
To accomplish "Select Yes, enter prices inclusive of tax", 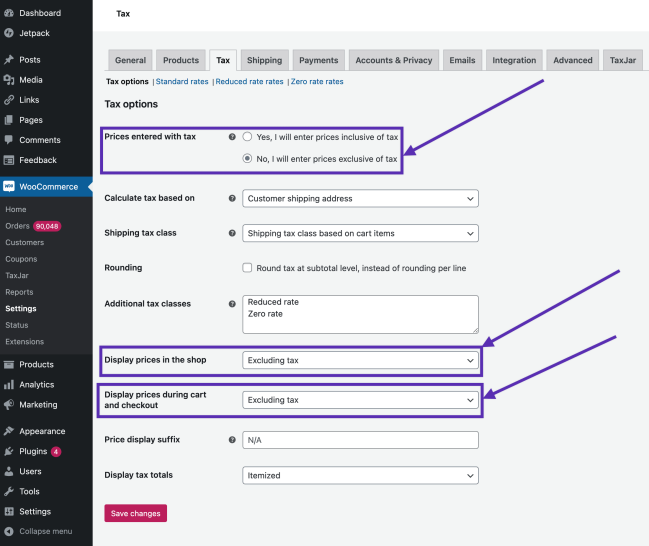I will (247, 137).
